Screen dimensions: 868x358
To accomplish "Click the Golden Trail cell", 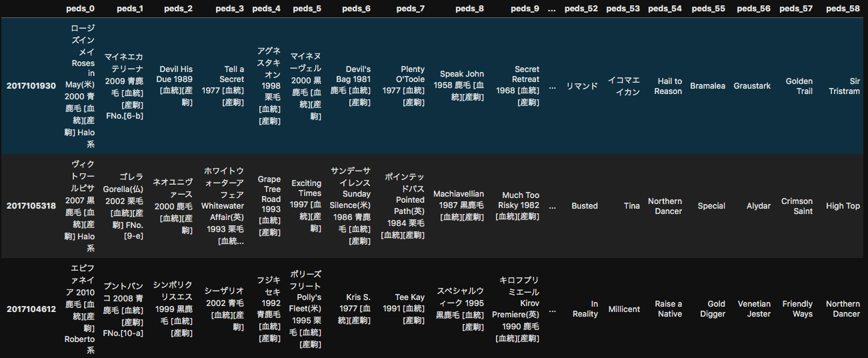I will tap(799, 86).
